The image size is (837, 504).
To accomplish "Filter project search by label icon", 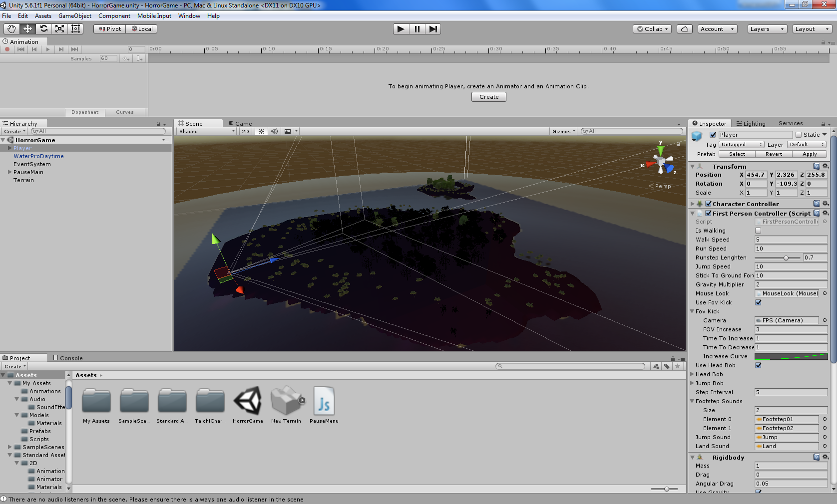I will coord(667,366).
